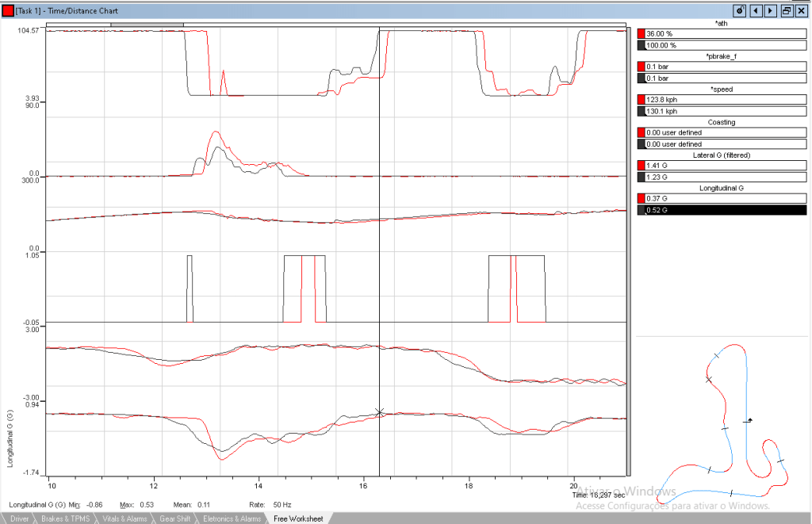This screenshot has height=524, width=812.
Task: Click the lock/link chart icon in title bar
Action: tap(739, 11)
